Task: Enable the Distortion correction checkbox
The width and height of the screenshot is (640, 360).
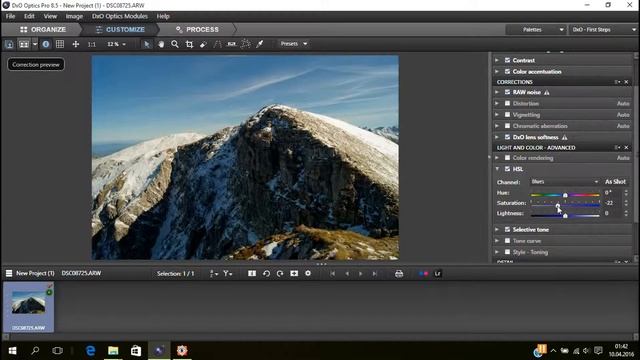Action: click(x=507, y=103)
